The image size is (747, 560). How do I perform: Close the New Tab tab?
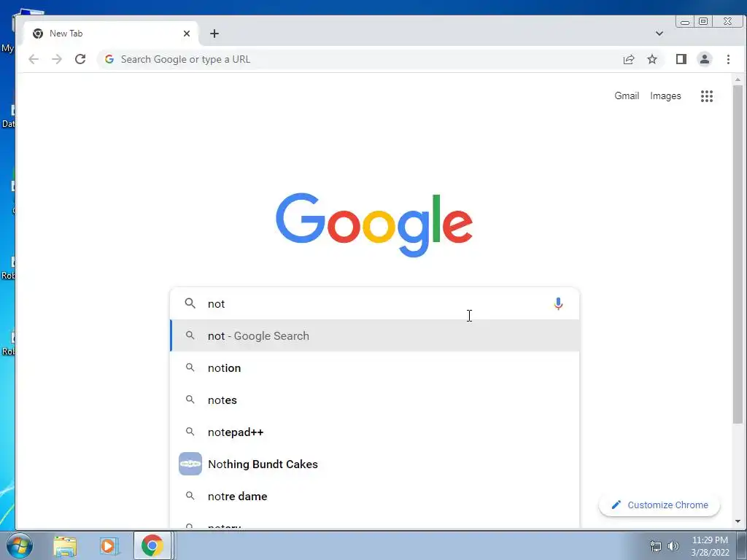187,34
